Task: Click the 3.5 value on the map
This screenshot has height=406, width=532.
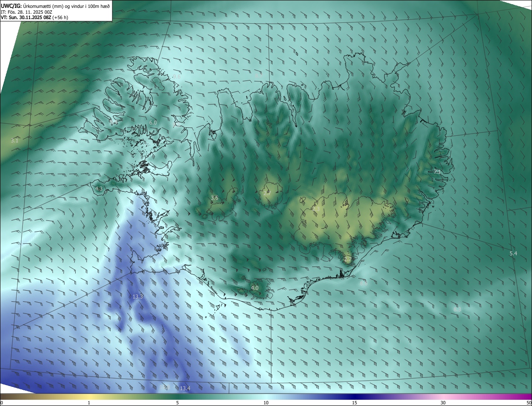Action: (x=214, y=198)
